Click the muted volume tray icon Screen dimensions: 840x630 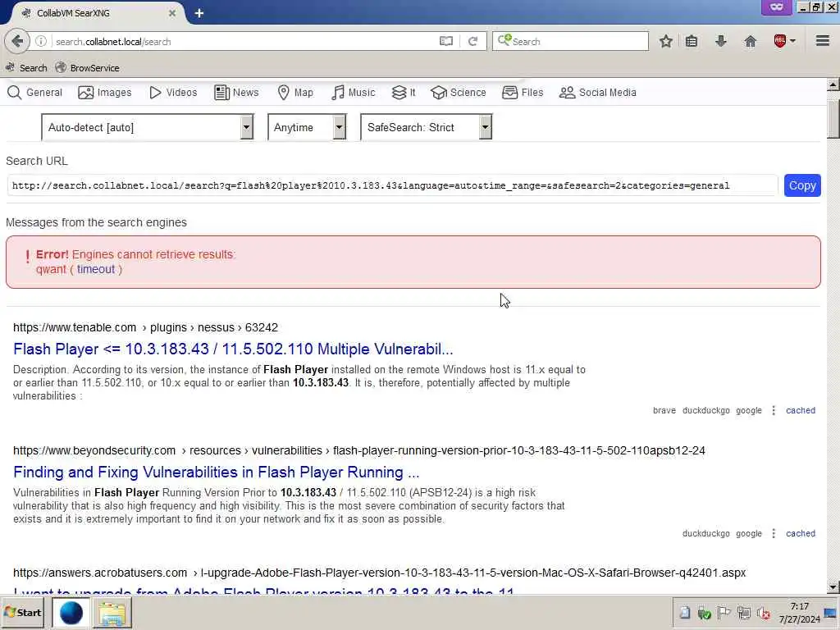pyautogui.click(x=764, y=612)
